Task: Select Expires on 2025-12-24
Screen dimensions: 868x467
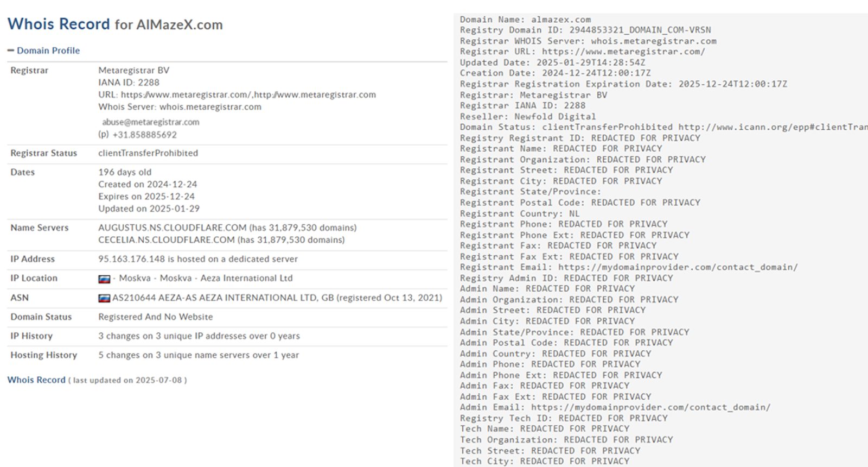Action: click(x=146, y=197)
